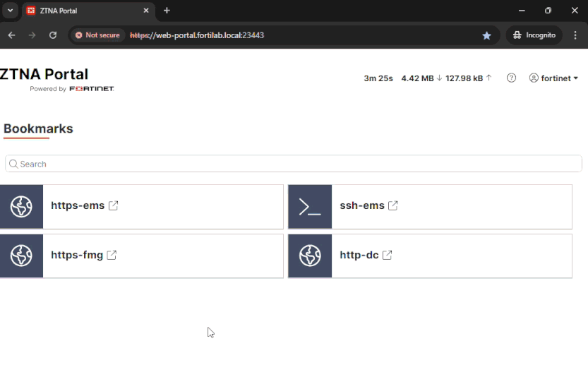Click the ssh-ems bookmark link
The width and height of the screenshot is (588, 365).
(362, 205)
